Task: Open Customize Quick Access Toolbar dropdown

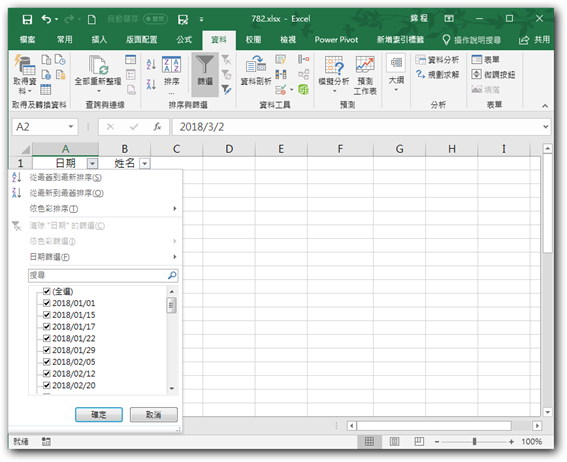Action: 201,19
